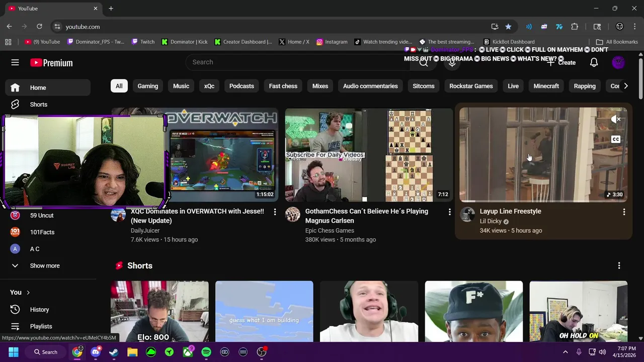This screenshot has width=644, height=362.
Task: Click the YouTube search box
Action: (x=297, y=62)
